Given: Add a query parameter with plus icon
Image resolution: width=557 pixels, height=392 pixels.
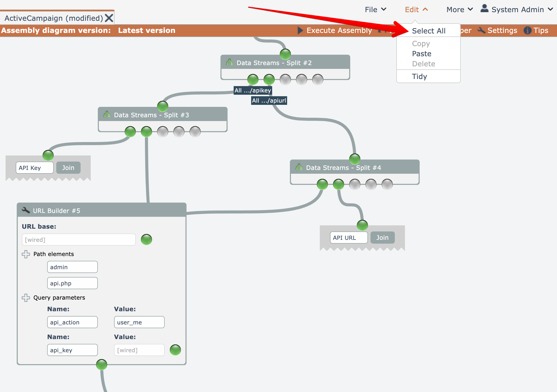Looking at the screenshot, I should 26,298.
